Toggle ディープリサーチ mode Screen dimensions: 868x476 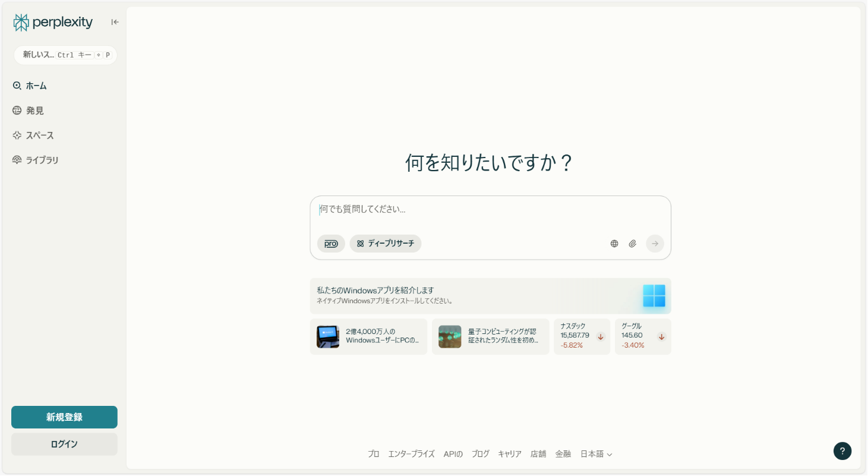(386, 244)
